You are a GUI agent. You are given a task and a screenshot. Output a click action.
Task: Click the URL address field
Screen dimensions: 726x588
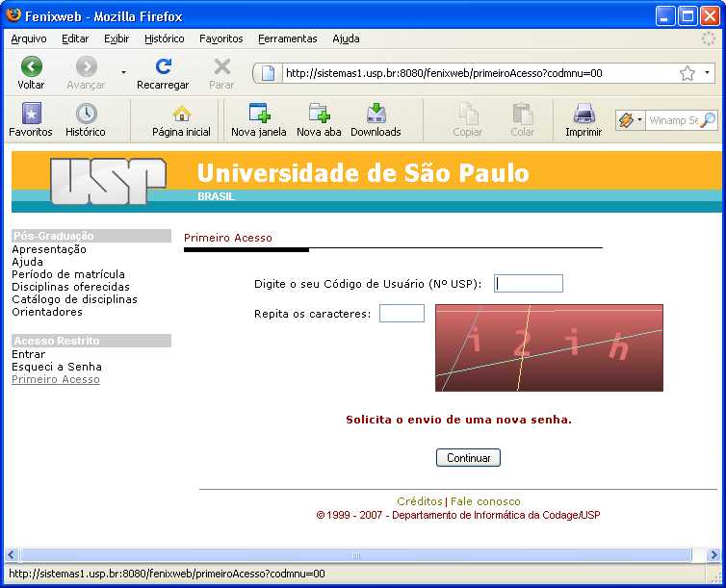click(480, 73)
